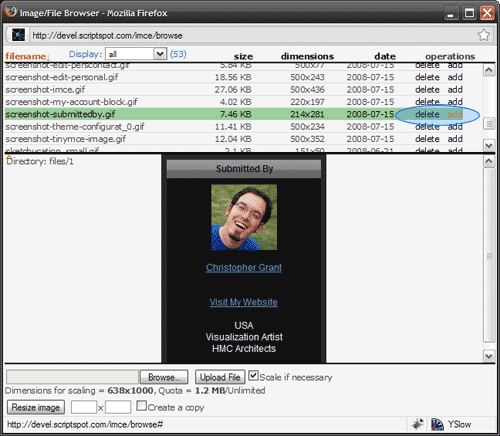Click the Upload File button
This screenshot has height=436, width=500.
point(220,377)
